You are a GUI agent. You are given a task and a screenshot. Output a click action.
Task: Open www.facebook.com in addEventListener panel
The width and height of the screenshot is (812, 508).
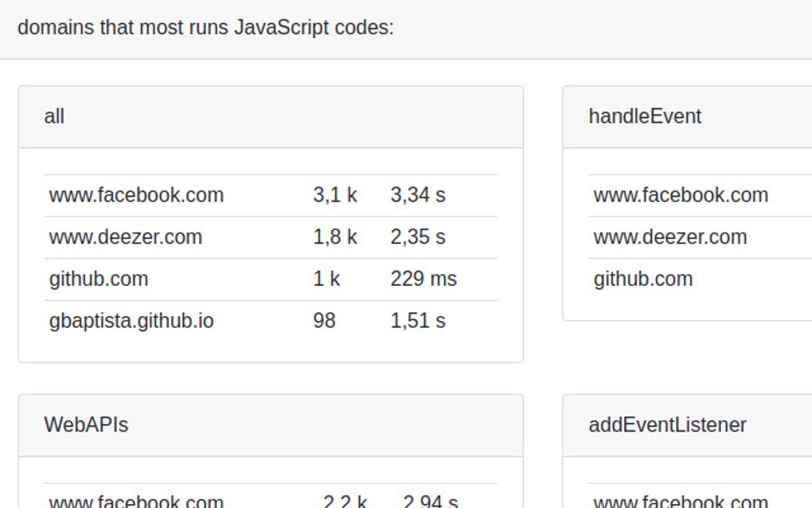[x=678, y=502]
